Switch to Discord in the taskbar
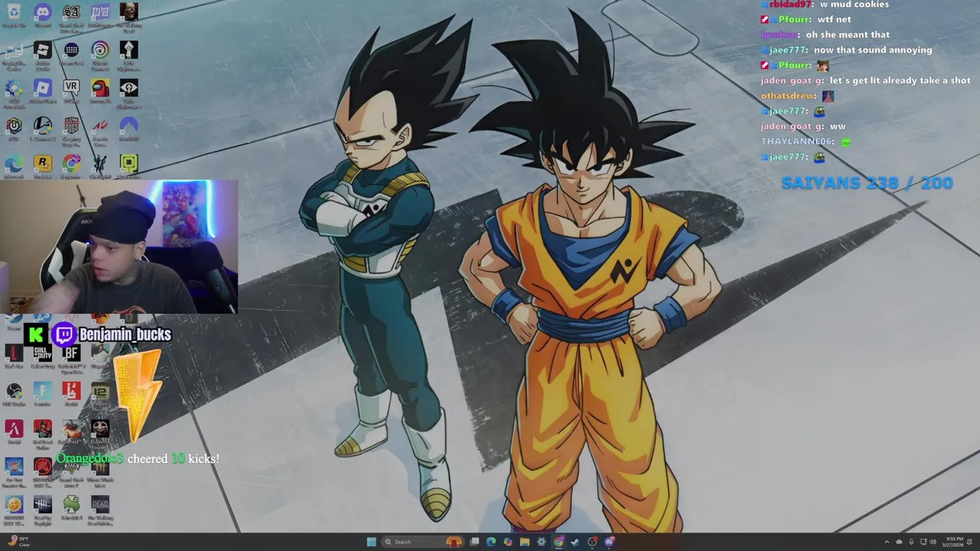This screenshot has height=551, width=980. pos(609,542)
